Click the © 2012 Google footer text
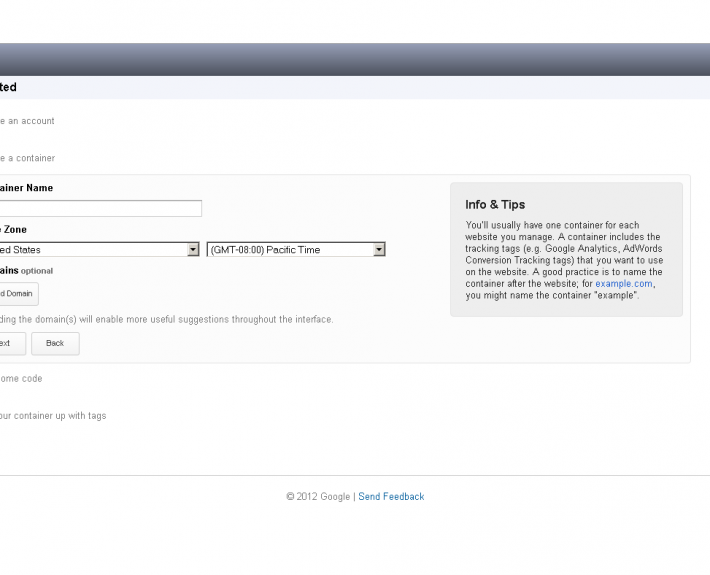710x575 pixels. point(318,497)
